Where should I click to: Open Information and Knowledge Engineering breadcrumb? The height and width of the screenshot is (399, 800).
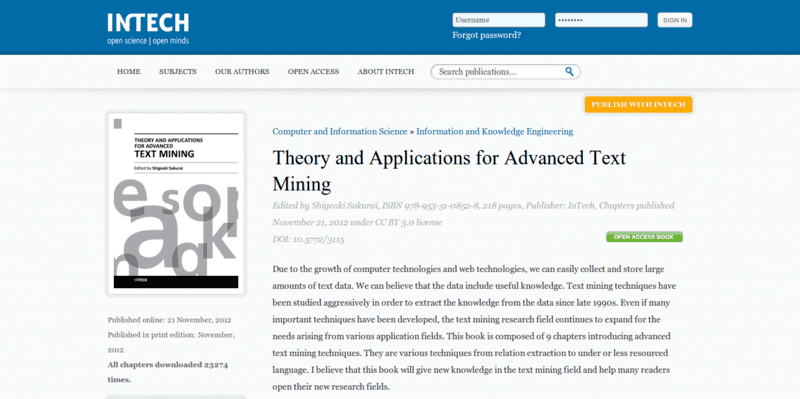click(x=494, y=132)
